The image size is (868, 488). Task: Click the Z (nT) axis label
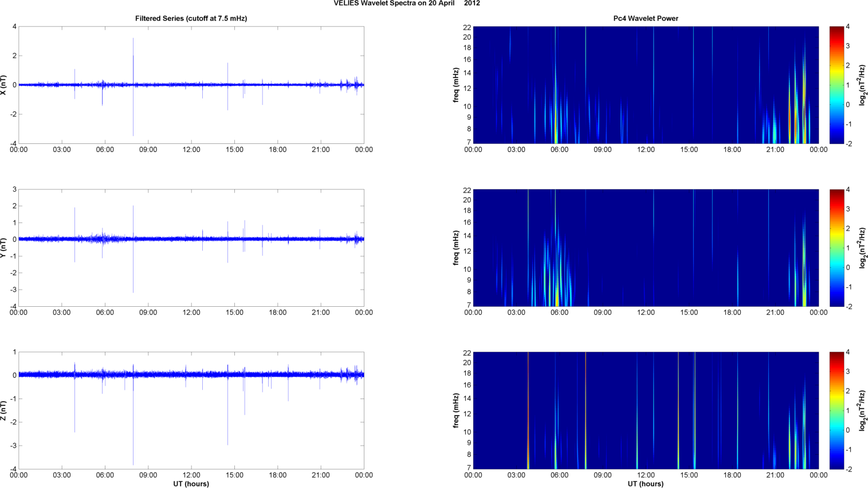coord(4,411)
